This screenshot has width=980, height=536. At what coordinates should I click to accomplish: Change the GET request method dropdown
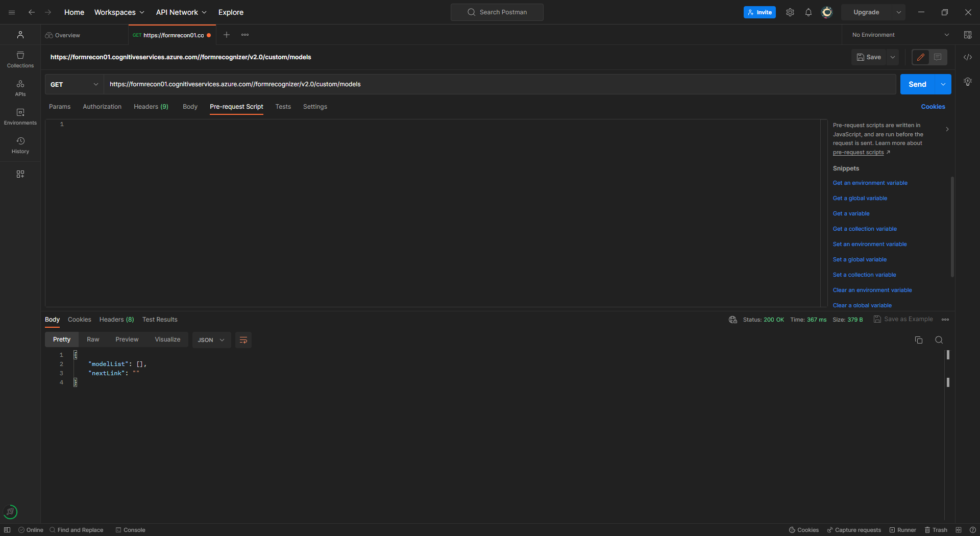[x=75, y=84]
